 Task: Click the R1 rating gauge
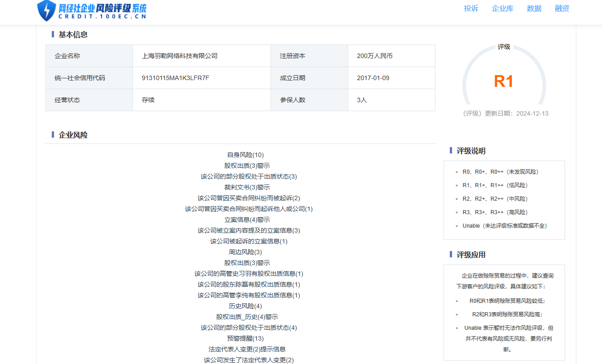504,81
